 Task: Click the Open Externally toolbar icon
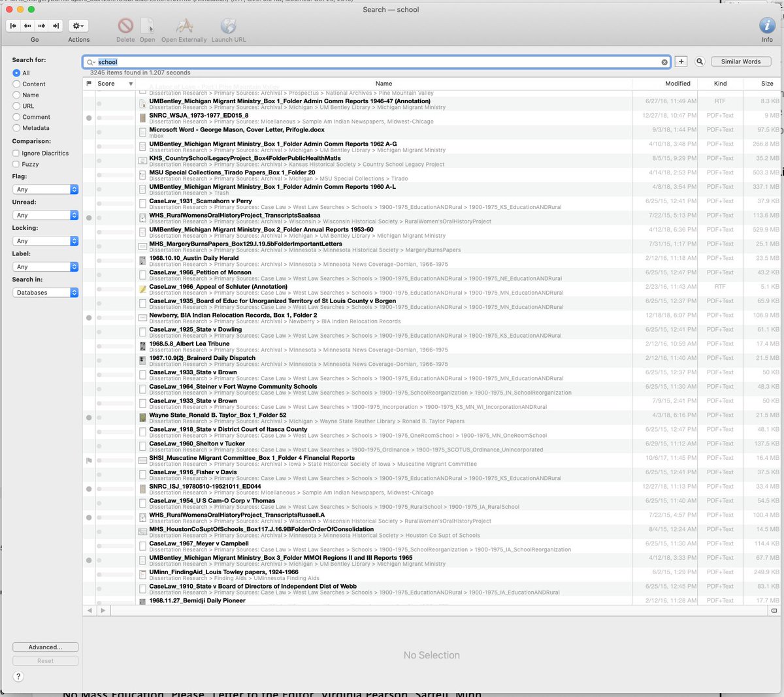coord(184,25)
